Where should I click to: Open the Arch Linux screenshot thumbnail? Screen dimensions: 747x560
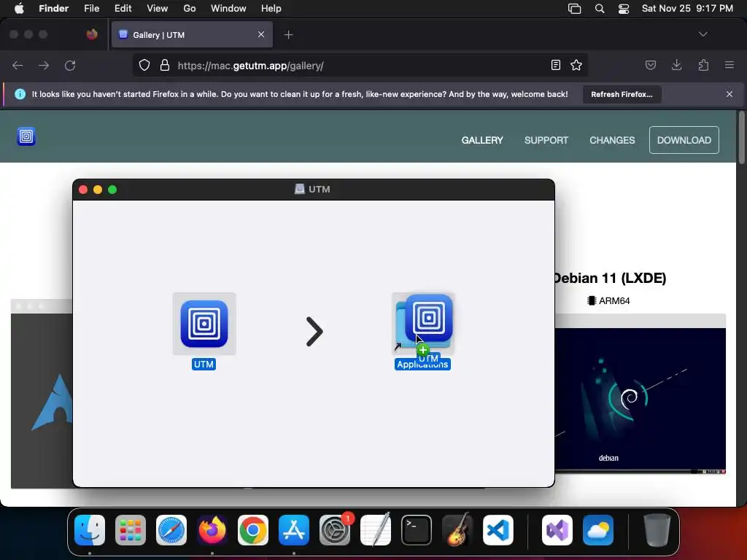pos(42,394)
